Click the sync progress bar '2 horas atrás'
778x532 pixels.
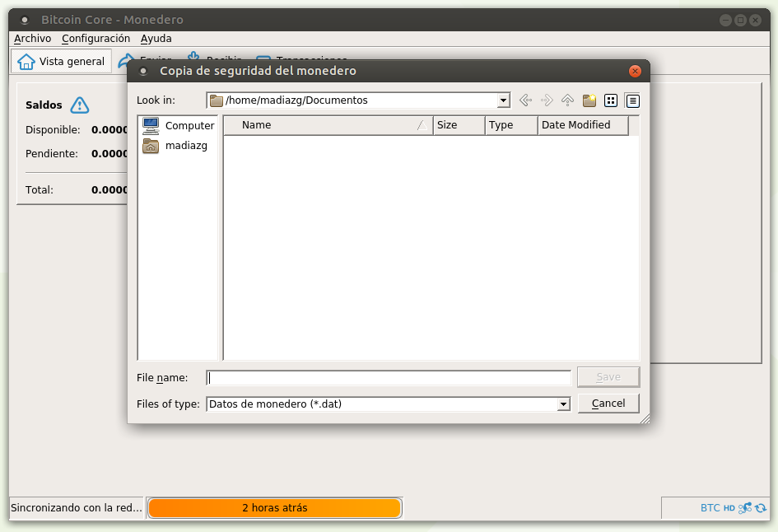[275, 507]
